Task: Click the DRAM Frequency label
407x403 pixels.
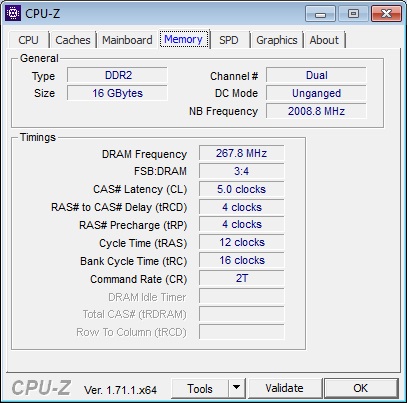Action: click(144, 154)
